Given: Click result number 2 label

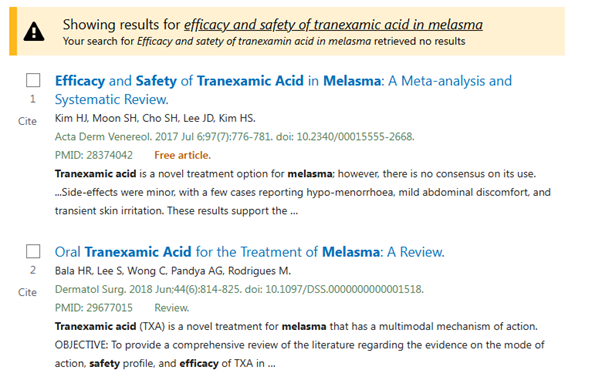Looking at the screenshot, I should pyautogui.click(x=33, y=270).
